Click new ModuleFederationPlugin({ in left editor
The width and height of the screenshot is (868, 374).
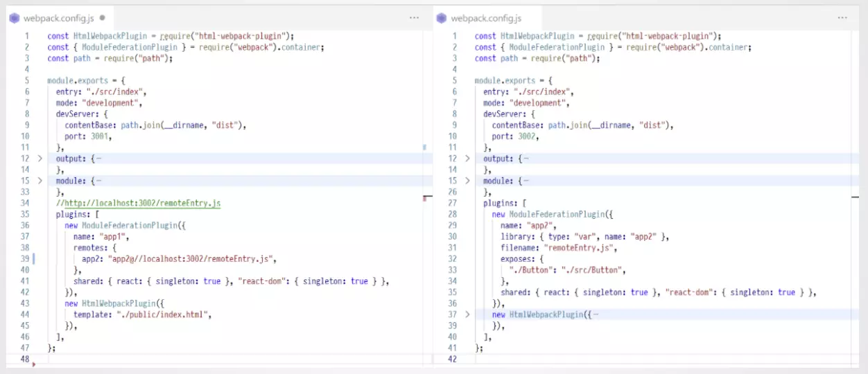(x=125, y=225)
